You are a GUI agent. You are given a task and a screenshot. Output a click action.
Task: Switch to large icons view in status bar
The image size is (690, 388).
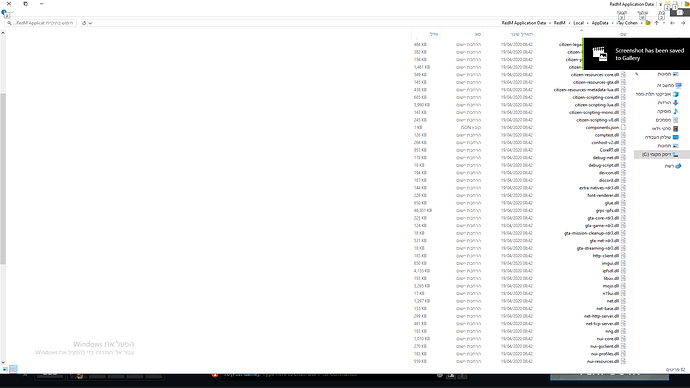click(5, 369)
